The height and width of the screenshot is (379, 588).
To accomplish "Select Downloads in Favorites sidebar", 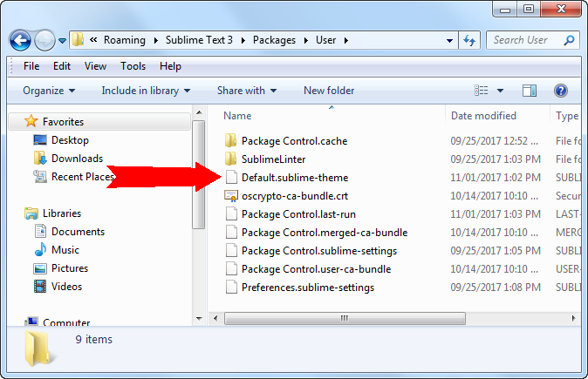I will click(77, 159).
